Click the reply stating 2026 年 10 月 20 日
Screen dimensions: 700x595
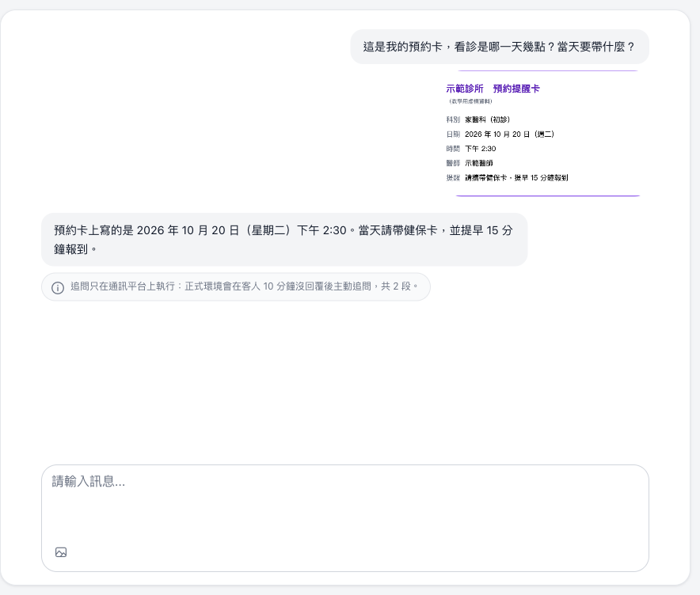point(284,240)
